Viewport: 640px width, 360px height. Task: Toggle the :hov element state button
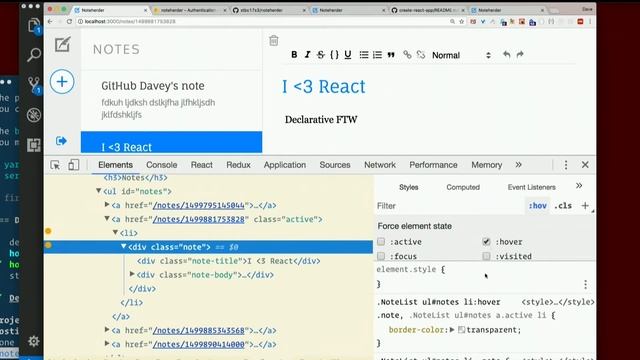click(538, 206)
